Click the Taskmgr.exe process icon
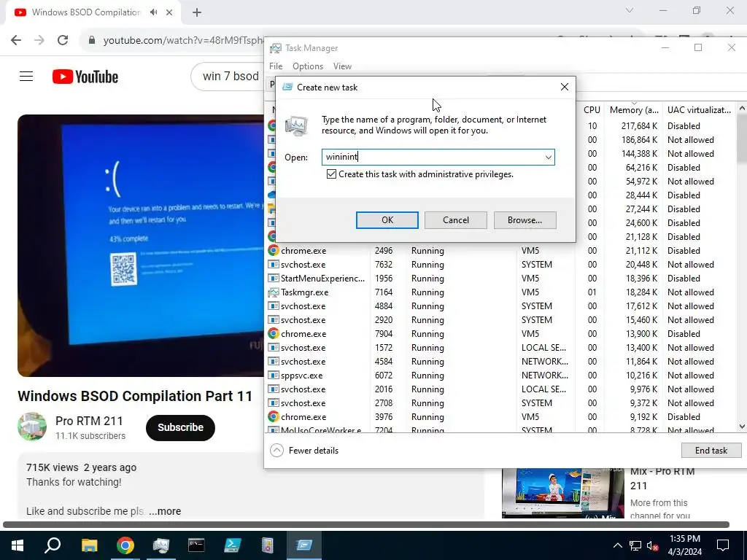Image resolution: width=747 pixels, height=560 pixels. tap(273, 292)
